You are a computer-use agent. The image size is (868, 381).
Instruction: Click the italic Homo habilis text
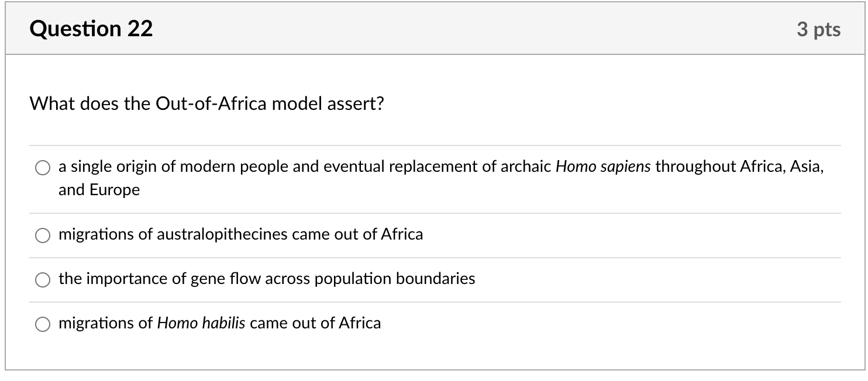[x=202, y=323]
